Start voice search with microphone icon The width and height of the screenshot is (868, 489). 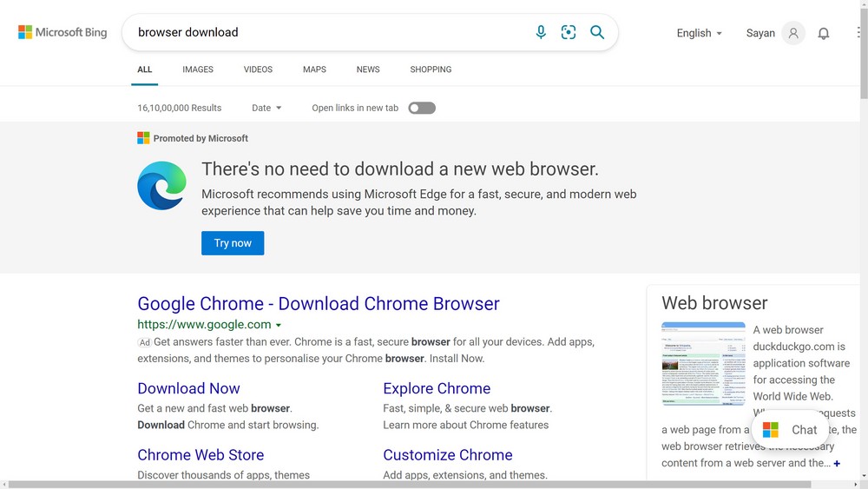pyautogui.click(x=541, y=32)
